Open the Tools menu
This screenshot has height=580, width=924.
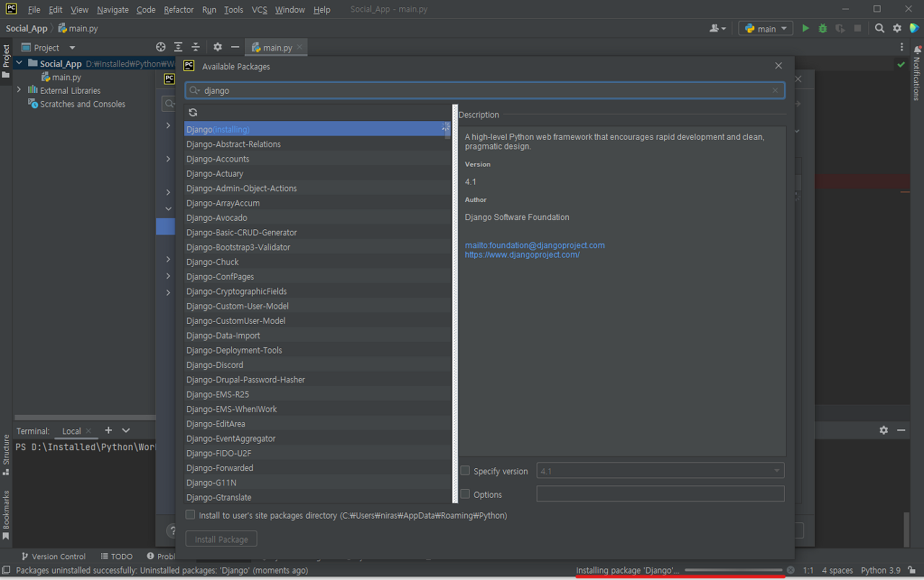233,9
